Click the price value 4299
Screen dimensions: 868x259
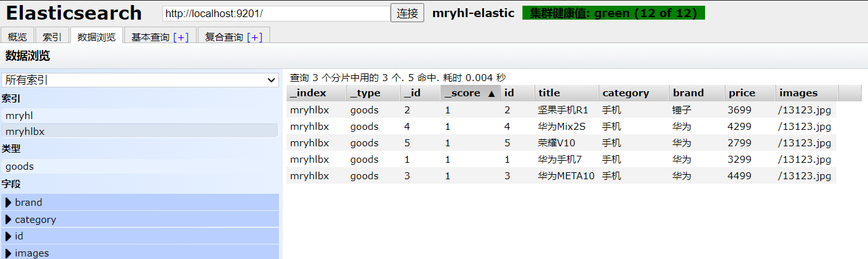[739, 127]
